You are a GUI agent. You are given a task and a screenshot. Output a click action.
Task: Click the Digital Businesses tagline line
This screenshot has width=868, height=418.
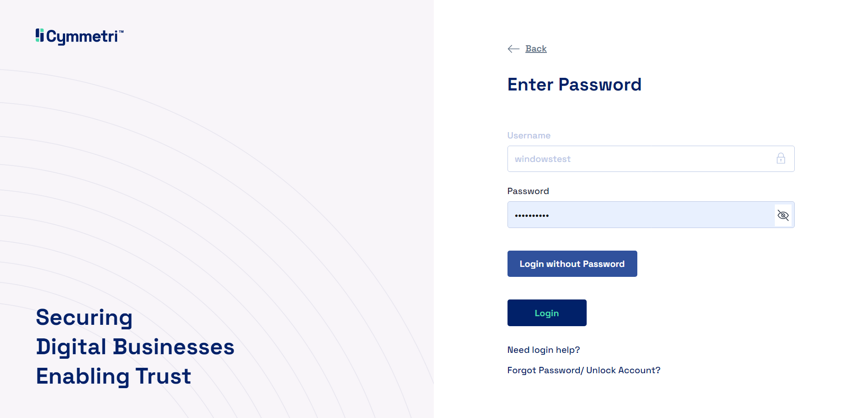pyautogui.click(x=135, y=347)
